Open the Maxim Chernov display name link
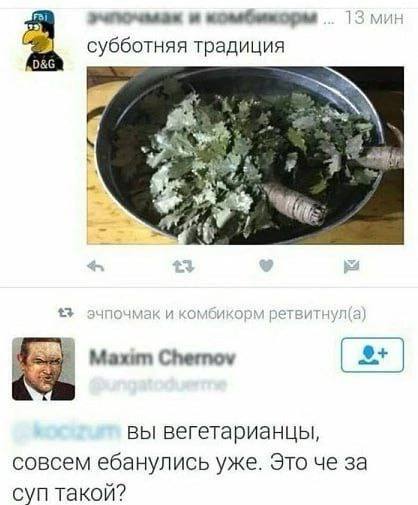418x505 pixels. [162, 358]
